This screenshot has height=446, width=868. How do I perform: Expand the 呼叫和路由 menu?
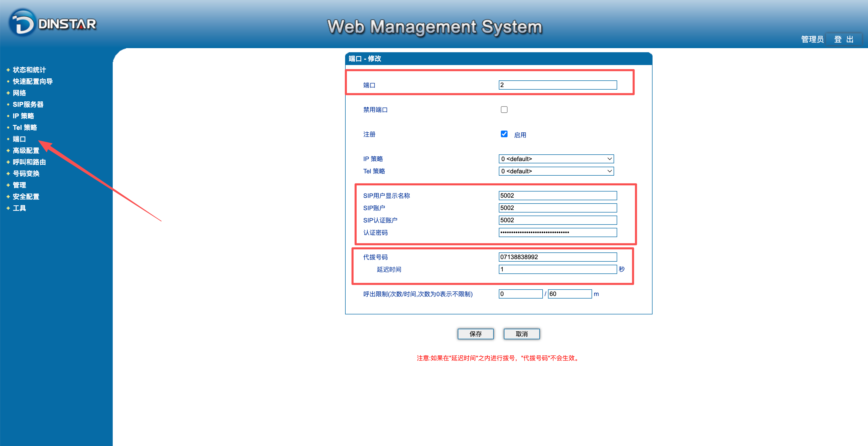coord(29,162)
